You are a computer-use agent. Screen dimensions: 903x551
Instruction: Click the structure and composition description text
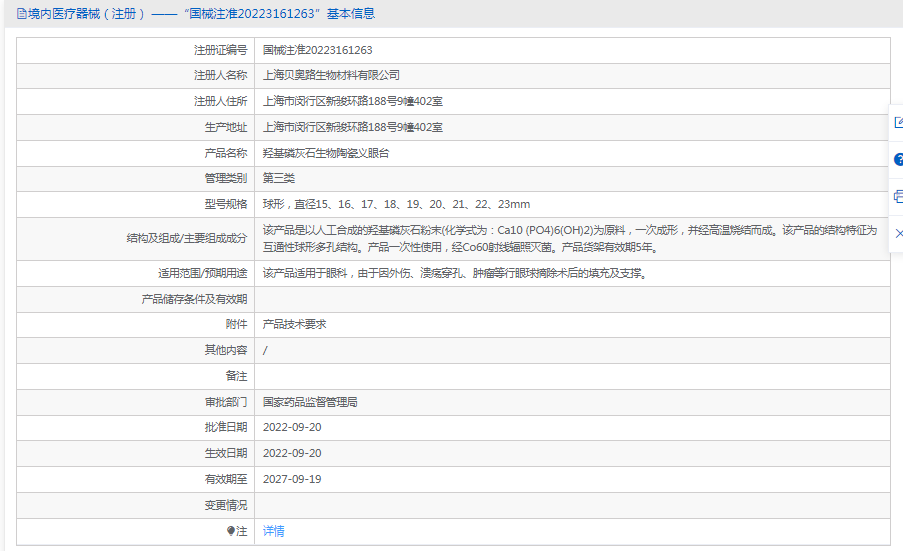570,239
